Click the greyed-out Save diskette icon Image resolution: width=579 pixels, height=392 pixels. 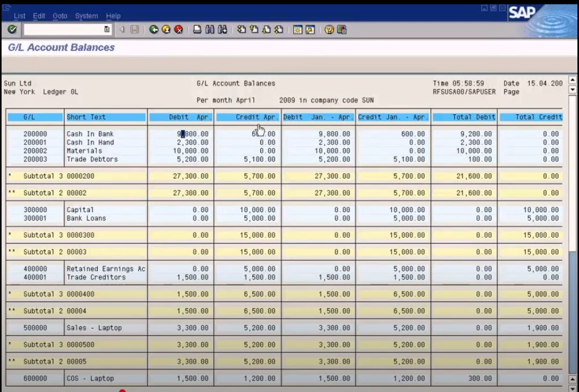(x=135, y=29)
